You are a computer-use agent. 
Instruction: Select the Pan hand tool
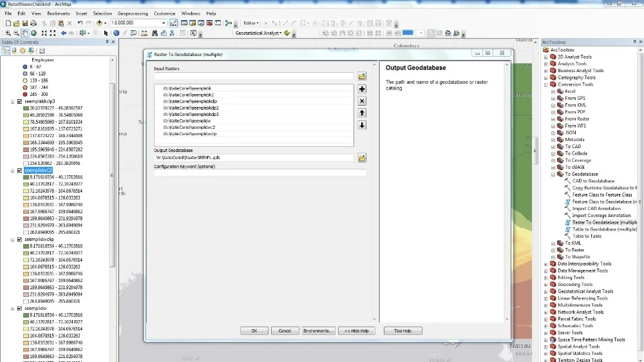pos(25,33)
